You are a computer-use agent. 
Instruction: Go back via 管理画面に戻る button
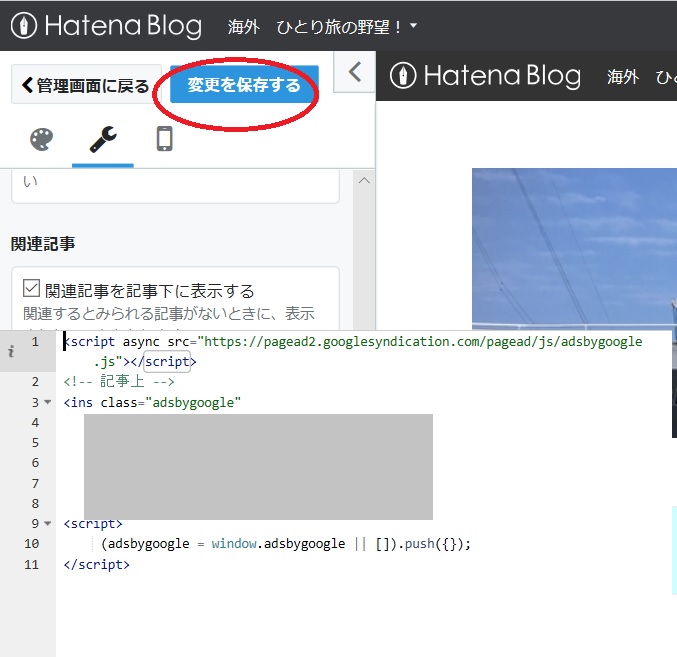pos(86,85)
